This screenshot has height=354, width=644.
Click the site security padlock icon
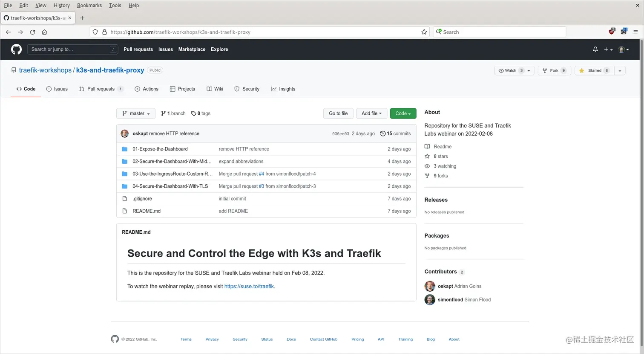tap(104, 32)
